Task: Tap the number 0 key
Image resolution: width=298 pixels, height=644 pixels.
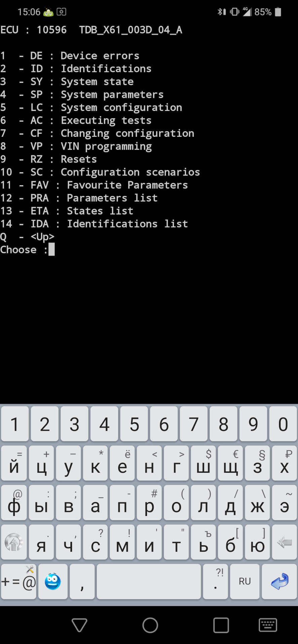Action: point(283,424)
